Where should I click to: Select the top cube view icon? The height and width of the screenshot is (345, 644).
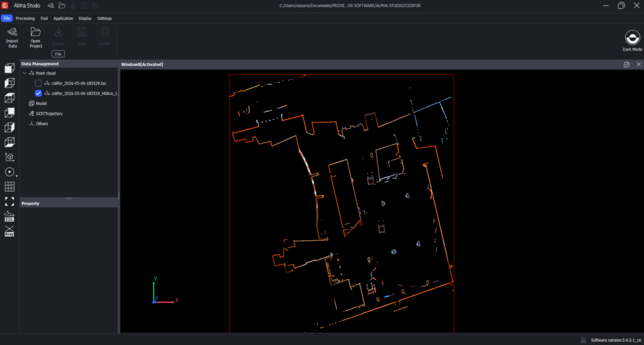[9, 68]
